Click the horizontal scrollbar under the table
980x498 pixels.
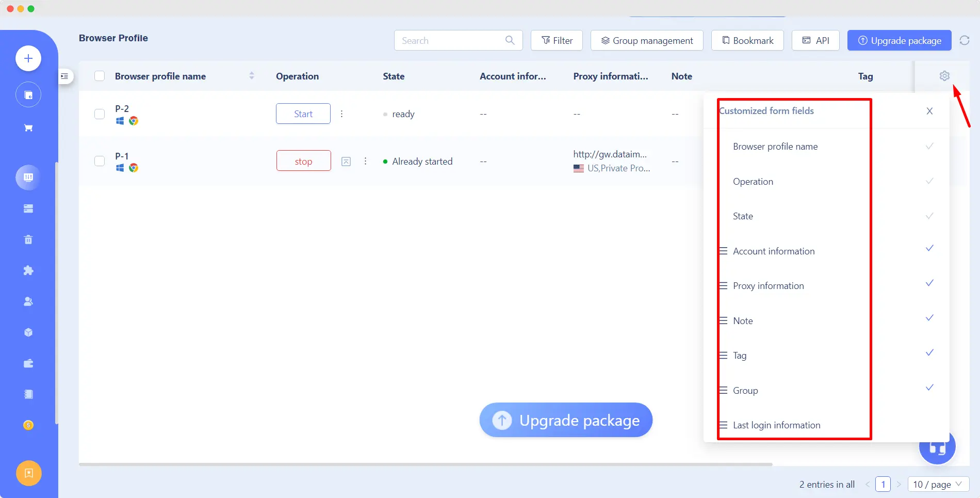click(x=426, y=464)
